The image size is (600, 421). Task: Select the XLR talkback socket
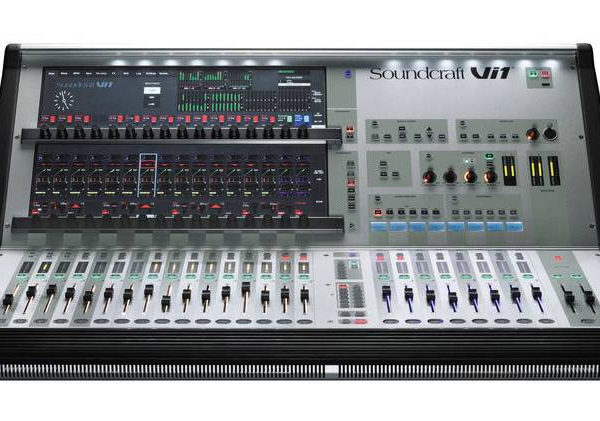tap(550, 134)
